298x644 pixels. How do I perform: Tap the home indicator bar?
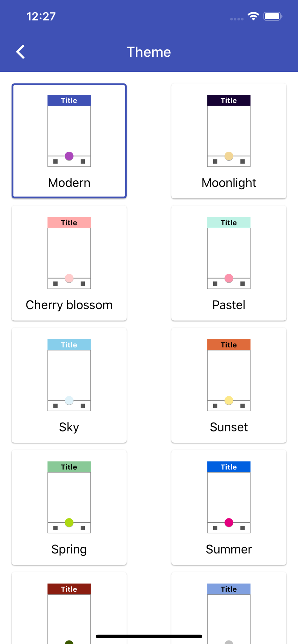pos(149,636)
